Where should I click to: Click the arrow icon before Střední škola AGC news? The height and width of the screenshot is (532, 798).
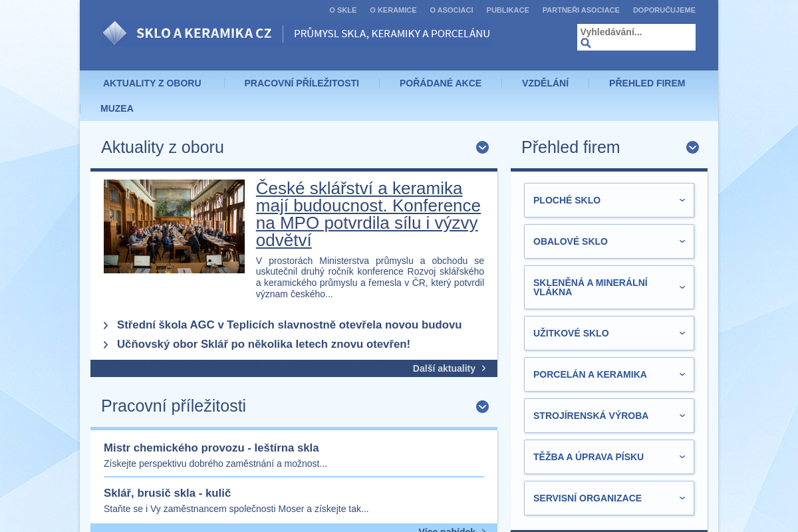click(x=106, y=325)
